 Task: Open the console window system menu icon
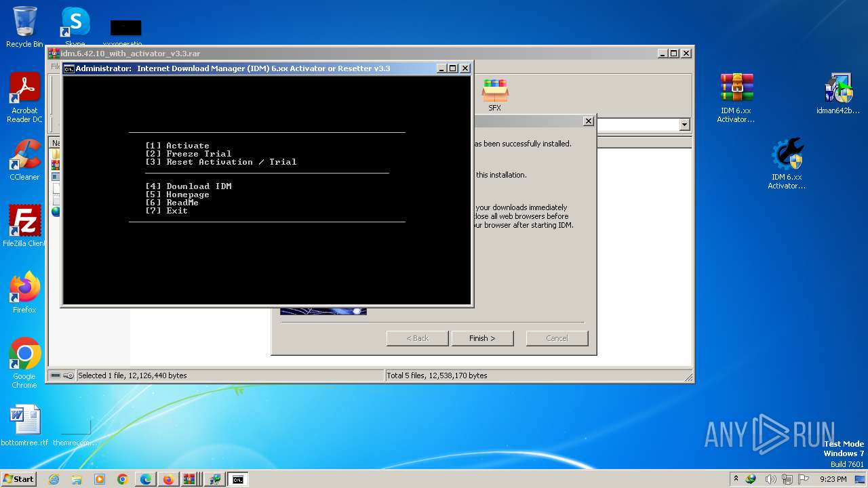pyautogui.click(x=68, y=68)
